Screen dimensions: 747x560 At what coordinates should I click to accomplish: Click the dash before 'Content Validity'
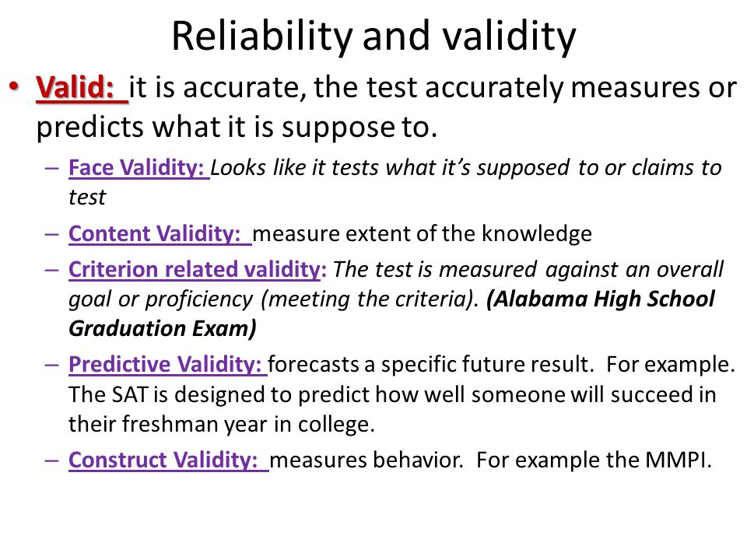point(51,235)
